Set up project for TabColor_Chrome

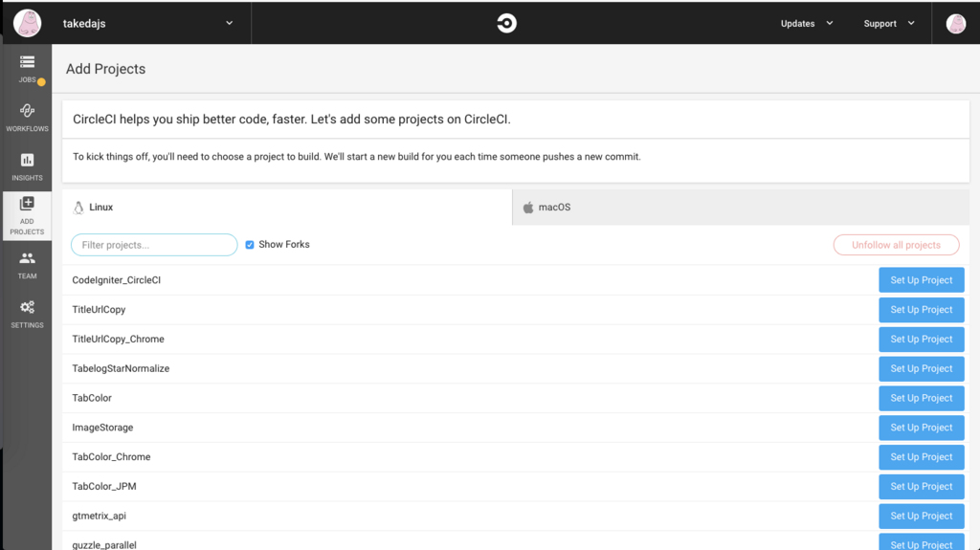click(x=922, y=457)
